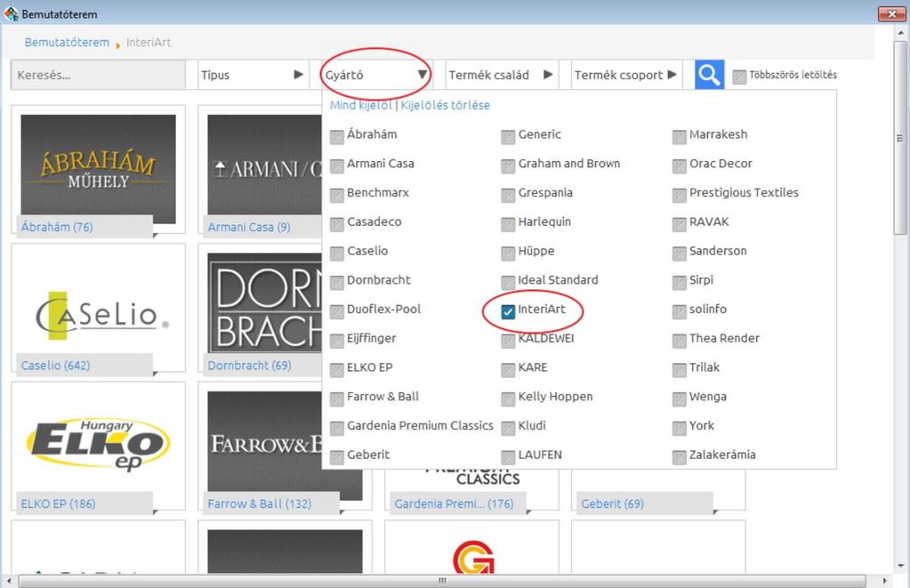910x588 pixels.
Task: Open the Armani Casa logo thumbnail
Action: tap(265, 166)
